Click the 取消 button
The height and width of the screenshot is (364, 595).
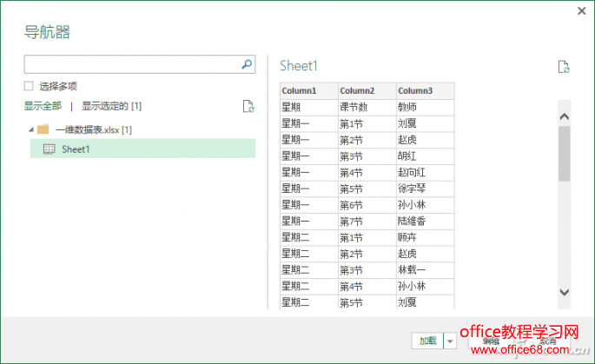[547, 341]
